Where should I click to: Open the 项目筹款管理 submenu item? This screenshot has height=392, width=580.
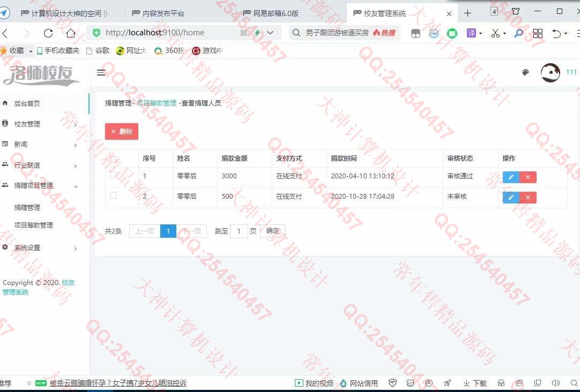pyautogui.click(x=34, y=225)
